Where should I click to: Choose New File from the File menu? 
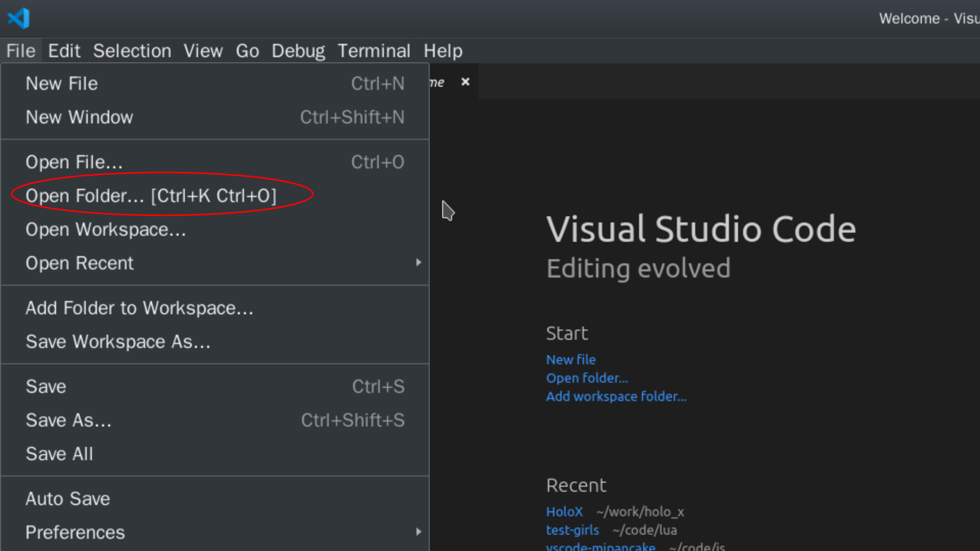[x=215, y=84]
